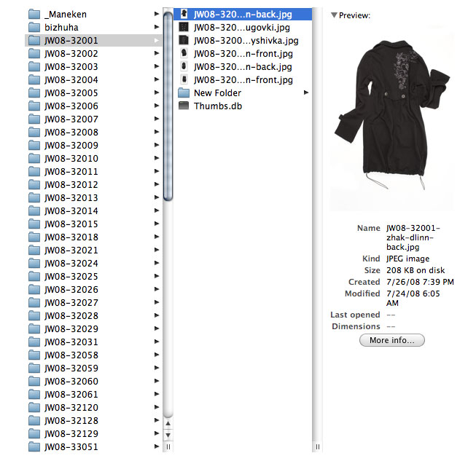Screen dimensions: 476x461
Task: Click the JW08-33051 folder icon
Action: (x=34, y=447)
